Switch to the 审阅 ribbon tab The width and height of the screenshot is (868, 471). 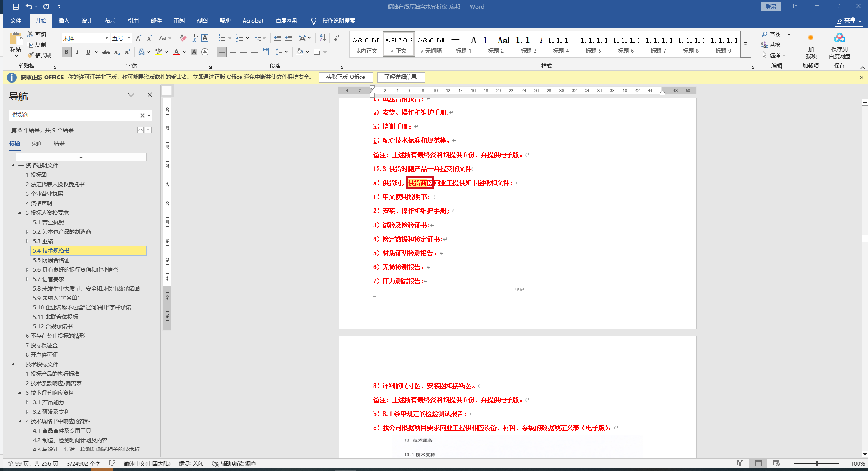pyautogui.click(x=179, y=21)
